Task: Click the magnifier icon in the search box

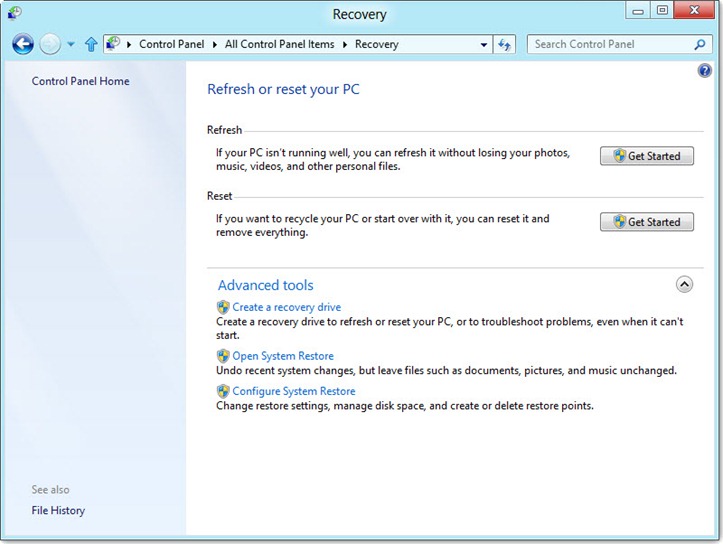Action: coord(700,44)
